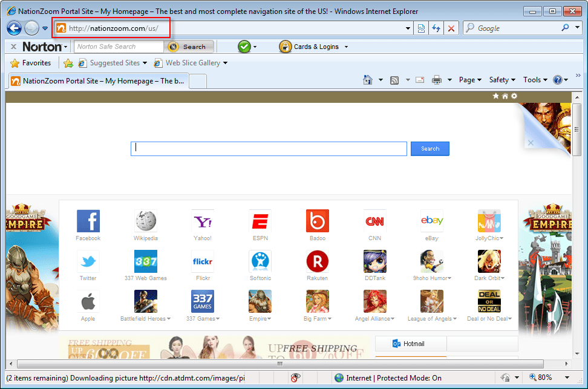Click the horizontal scrollbar right arrow
The width and height of the screenshot is (588, 389).
[566, 364]
